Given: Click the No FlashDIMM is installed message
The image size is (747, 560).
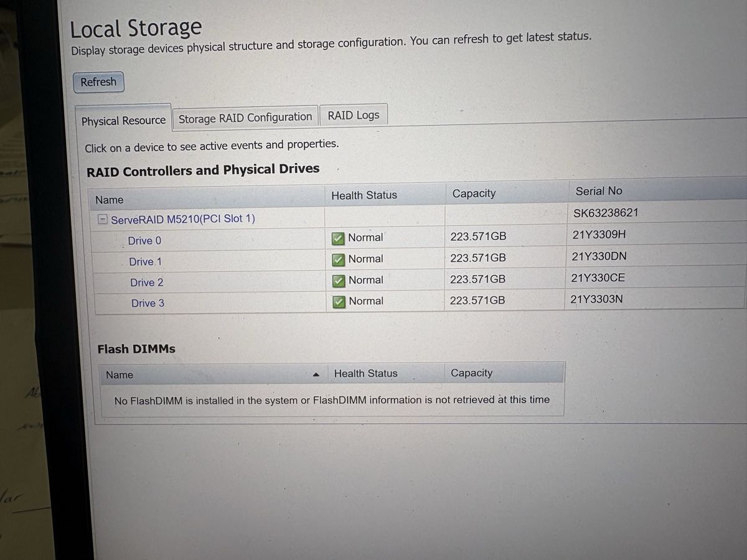Looking at the screenshot, I should tap(332, 400).
